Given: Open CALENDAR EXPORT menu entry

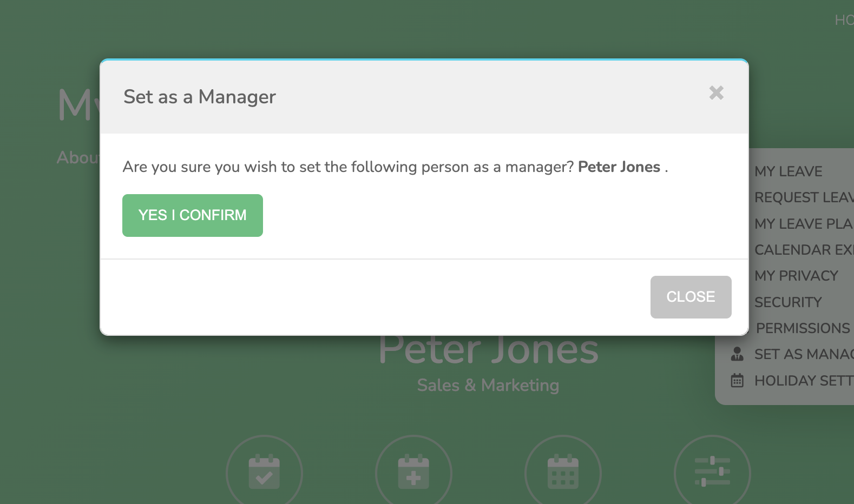Looking at the screenshot, I should click(x=804, y=250).
